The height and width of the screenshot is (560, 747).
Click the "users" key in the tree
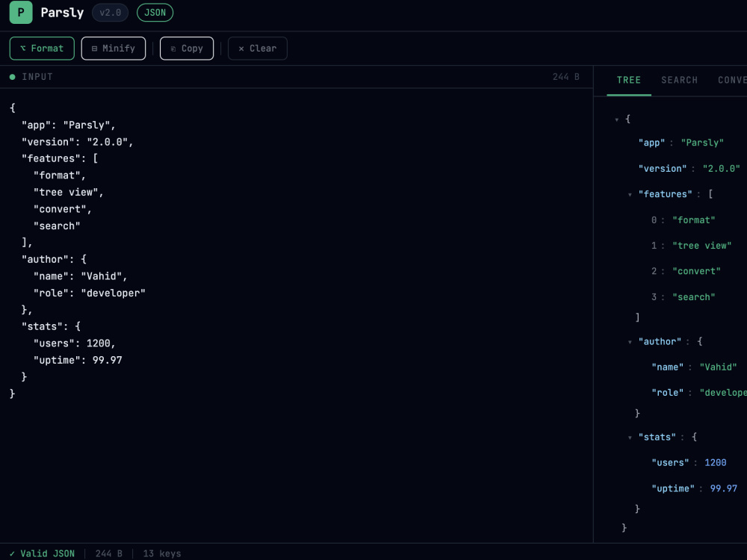(x=670, y=463)
